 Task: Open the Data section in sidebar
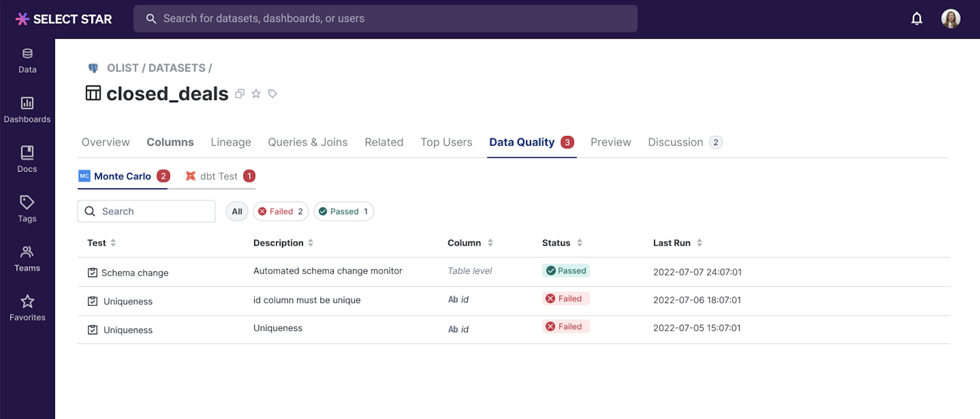pos(27,60)
